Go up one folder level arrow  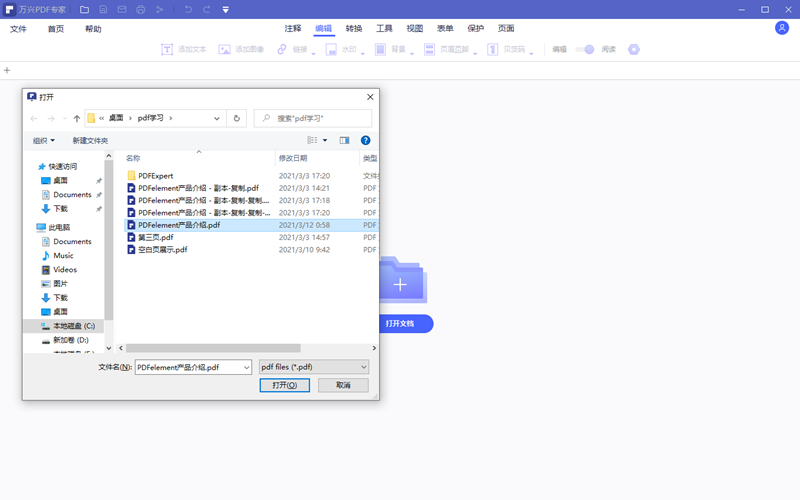(x=77, y=118)
